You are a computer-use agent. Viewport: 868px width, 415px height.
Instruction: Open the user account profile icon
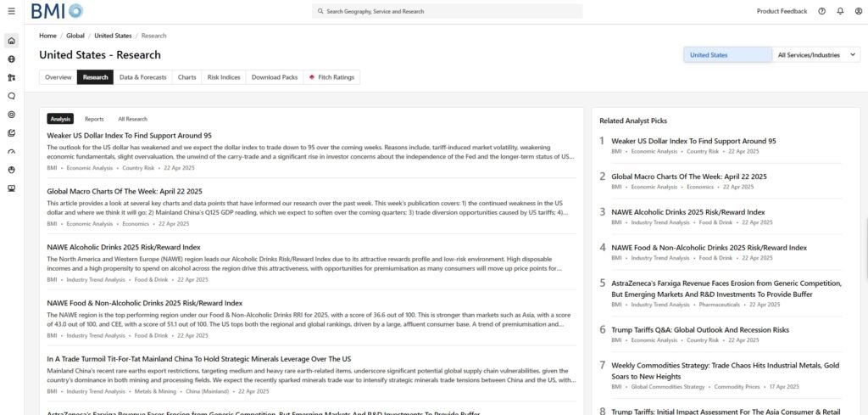tap(857, 11)
